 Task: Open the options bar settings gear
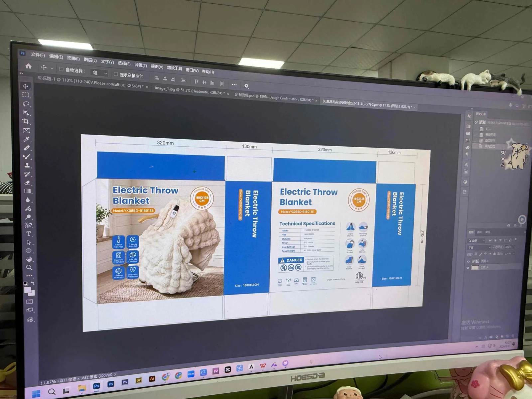[x=246, y=86]
